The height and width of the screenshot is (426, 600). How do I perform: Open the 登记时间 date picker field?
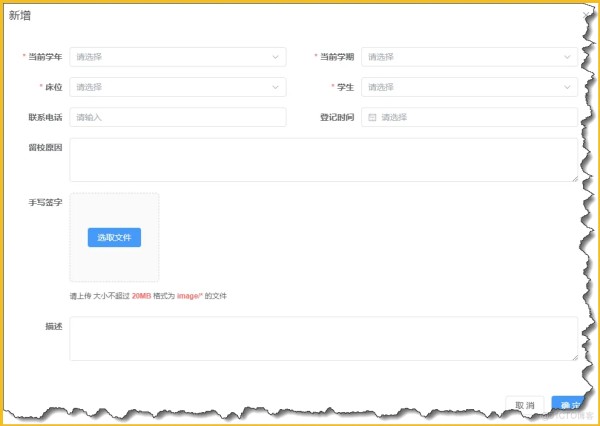[x=469, y=118]
